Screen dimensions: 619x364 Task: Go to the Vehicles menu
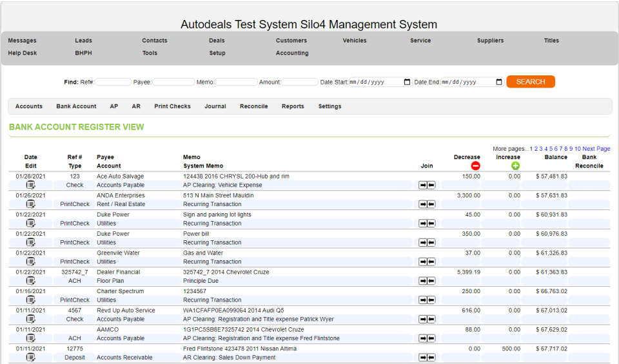click(355, 41)
